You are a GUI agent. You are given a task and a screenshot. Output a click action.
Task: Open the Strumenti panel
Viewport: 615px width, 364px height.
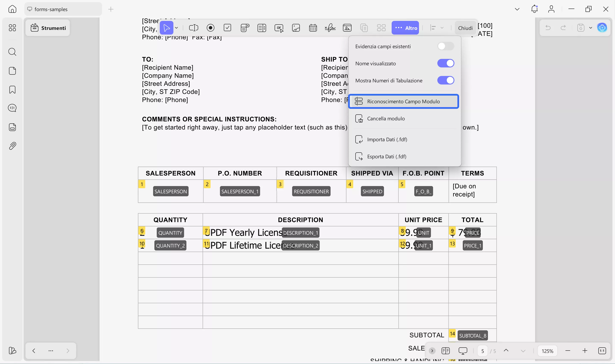pyautogui.click(x=48, y=28)
